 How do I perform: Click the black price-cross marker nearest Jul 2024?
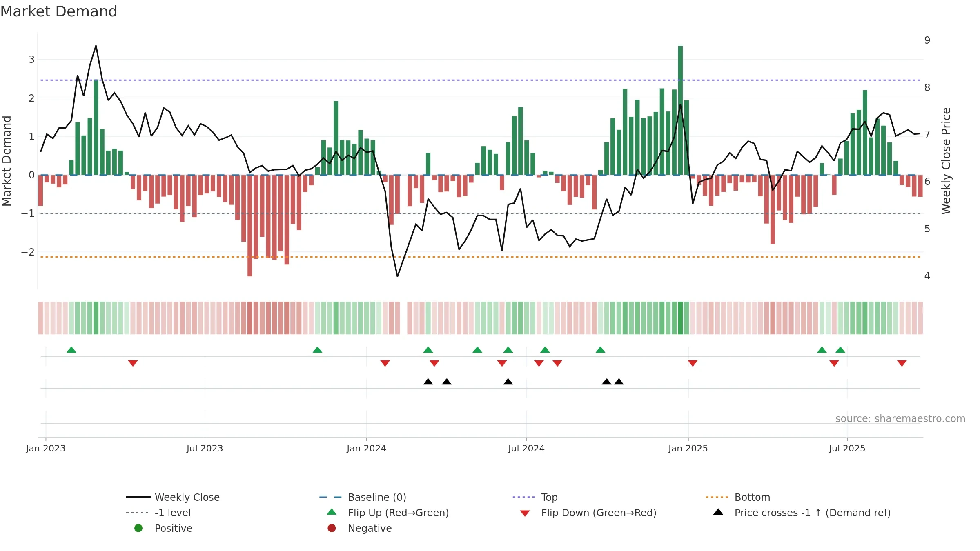coord(508,382)
